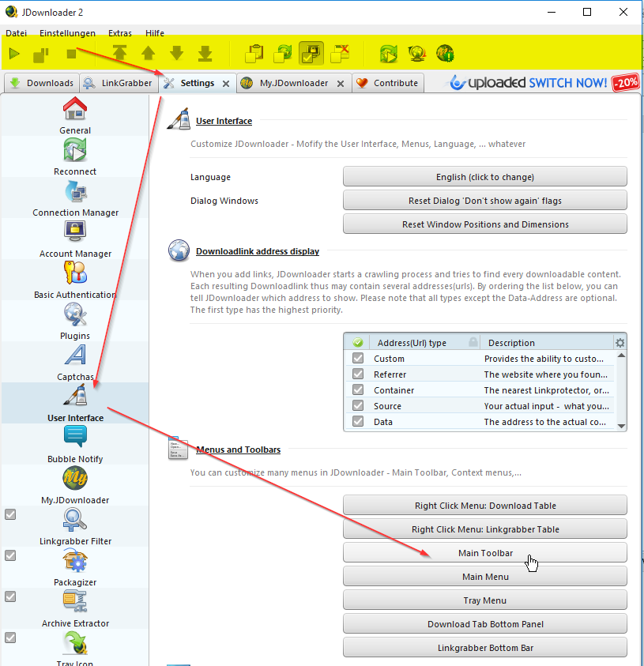This screenshot has width=644, height=666.
Task: Toggle Archive Extractor extension checkbox
Action: point(10,596)
